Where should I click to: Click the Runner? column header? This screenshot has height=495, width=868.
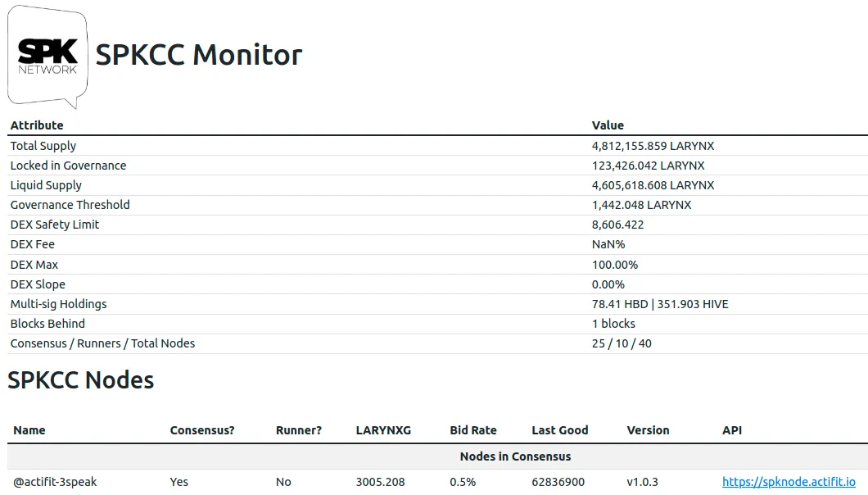click(x=299, y=430)
